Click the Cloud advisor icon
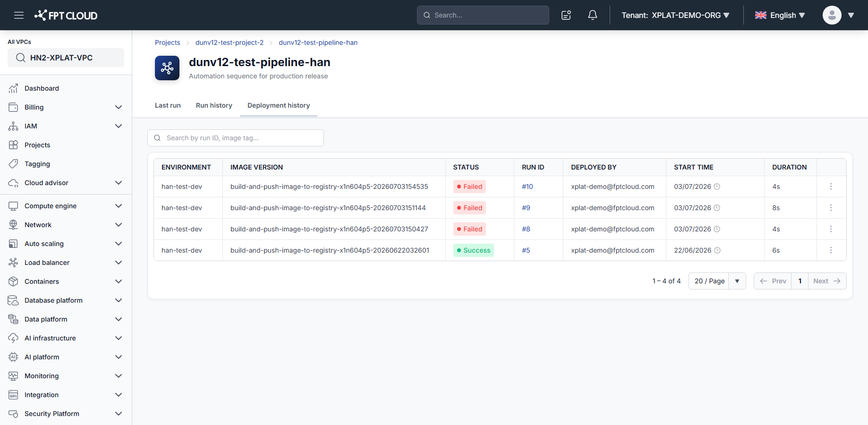This screenshot has width=868, height=425. [x=13, y=183]
